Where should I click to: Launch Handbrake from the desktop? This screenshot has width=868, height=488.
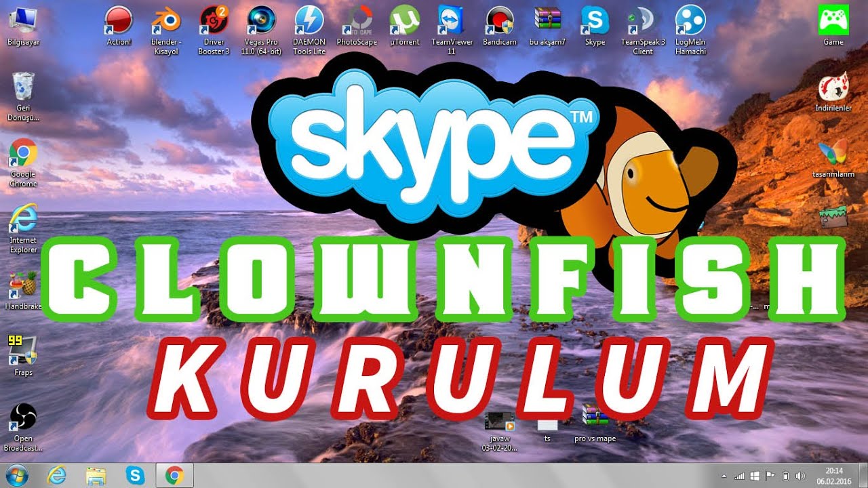click(x=23, y=291)
